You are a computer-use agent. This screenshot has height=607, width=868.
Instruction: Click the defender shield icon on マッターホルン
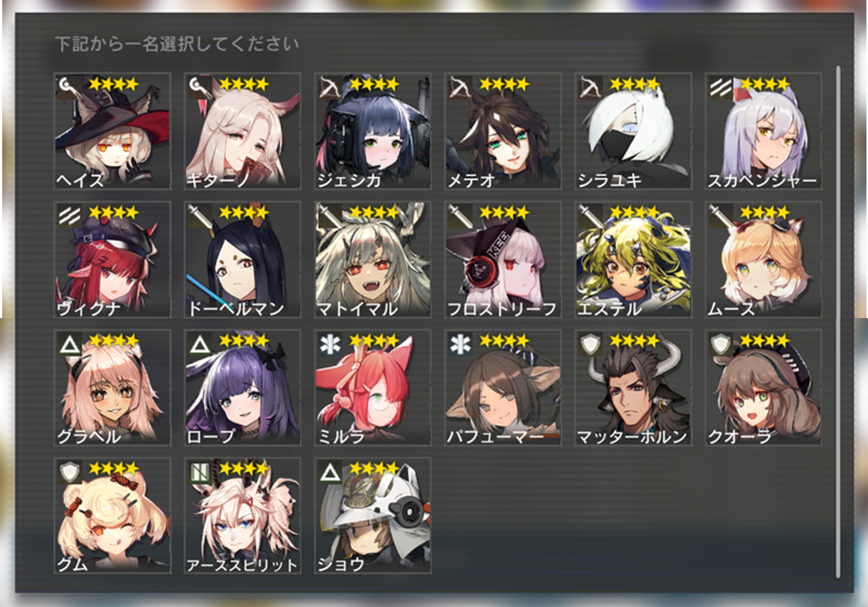tap(591, 345)
